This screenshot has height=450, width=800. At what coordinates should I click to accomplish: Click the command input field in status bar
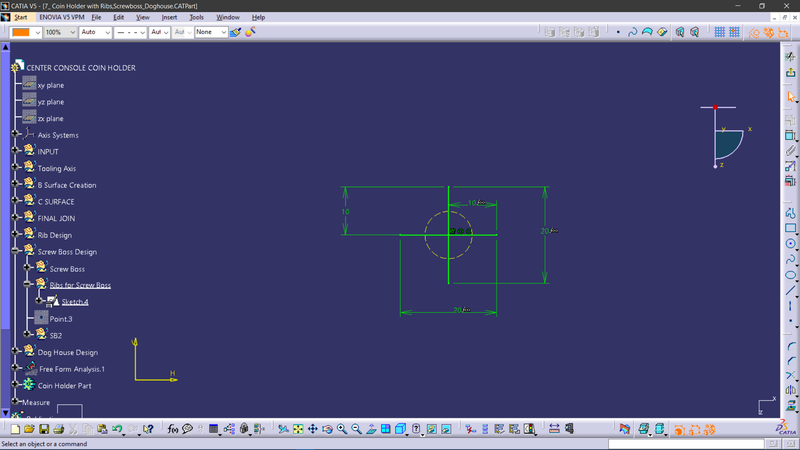(686, 444)
